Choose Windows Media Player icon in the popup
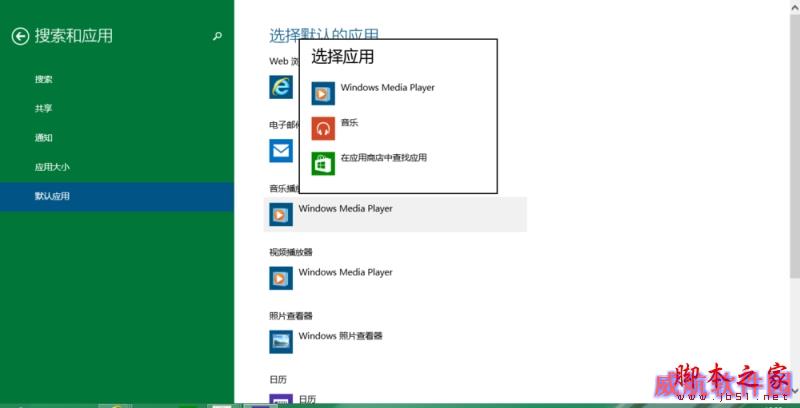This screenshot has width=800, height=408. pyautogui.click(x=323, y=93)
